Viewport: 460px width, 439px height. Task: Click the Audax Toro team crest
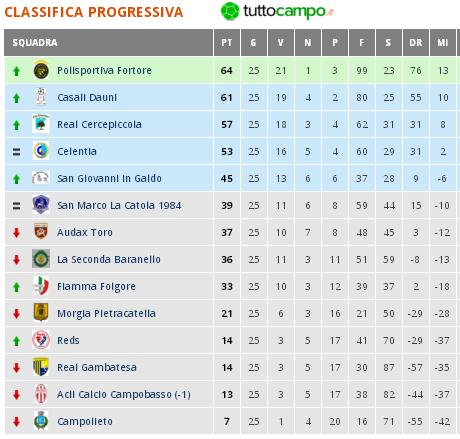pyautogui.click(x=41, y=232)
